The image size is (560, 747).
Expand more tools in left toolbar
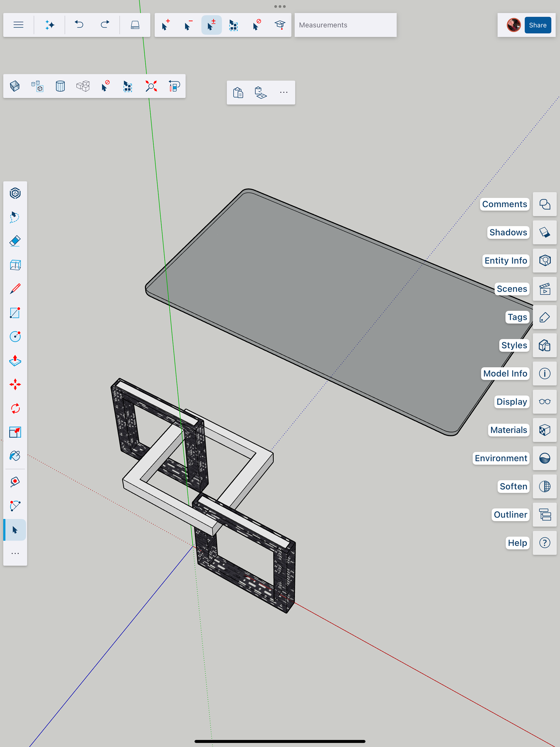coord(15,554)
